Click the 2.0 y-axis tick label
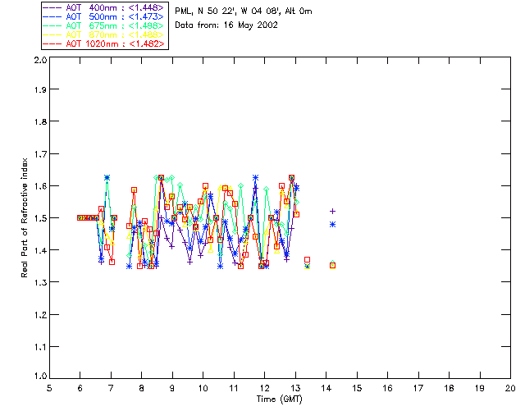This screenshot has height=420, width=525. click(x=39, y=61)
